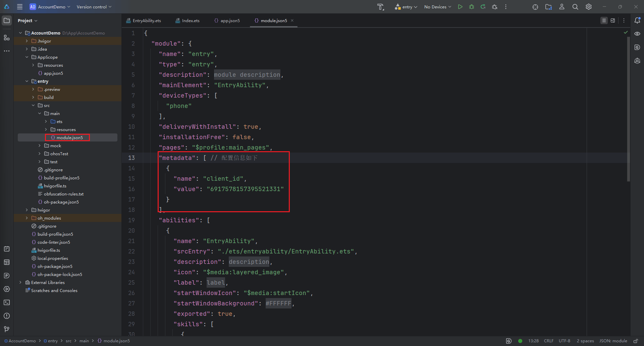Collapse the AppScope folder
Image resolution: width=644 pixels, height=346 pixels.
click(x=27, y=57)
